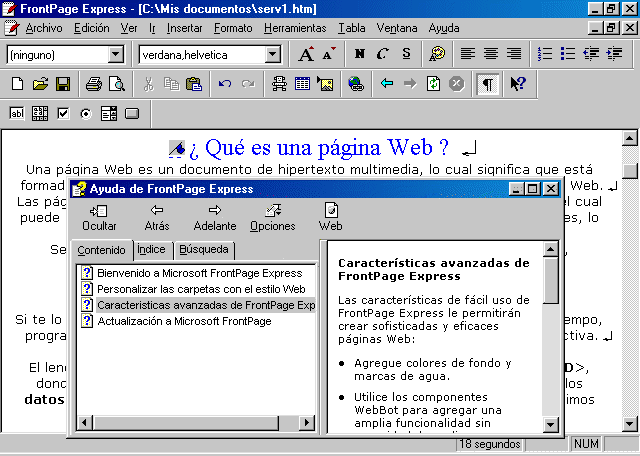The width and height of the screenshot is (640, 456).
Task: Go back with the cyan left arrow
Action: [387, 84]
